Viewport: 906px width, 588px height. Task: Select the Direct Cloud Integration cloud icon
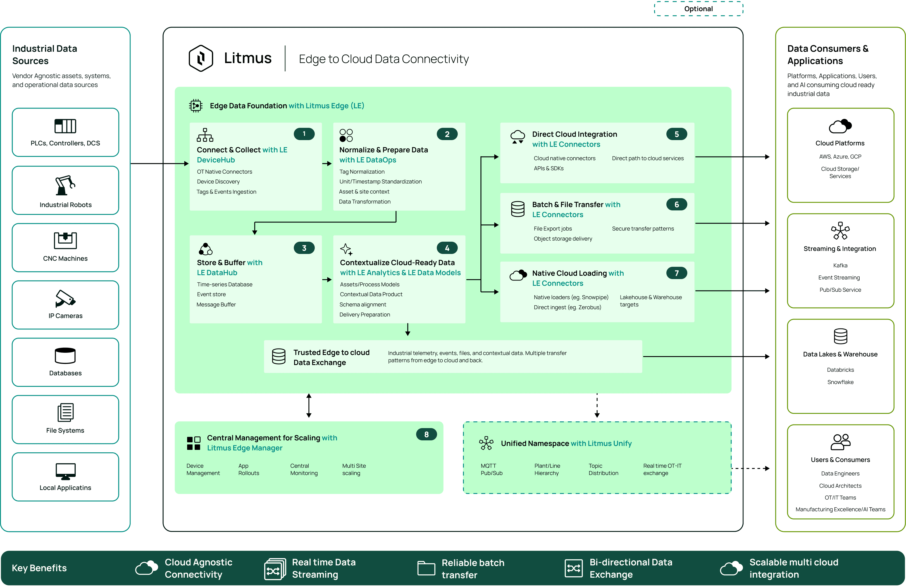(517, 136)
